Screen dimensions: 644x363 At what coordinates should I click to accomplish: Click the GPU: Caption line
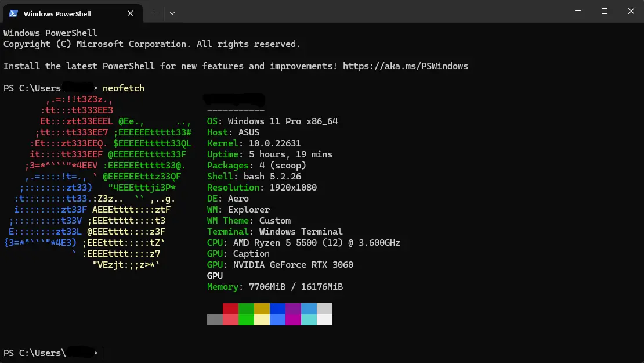point(238,254)
